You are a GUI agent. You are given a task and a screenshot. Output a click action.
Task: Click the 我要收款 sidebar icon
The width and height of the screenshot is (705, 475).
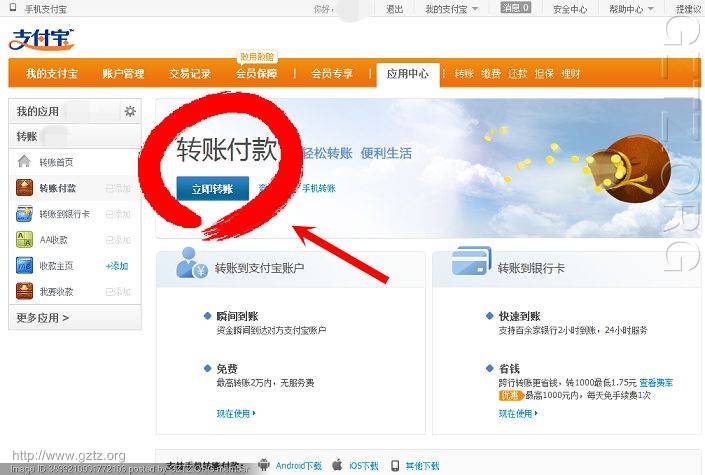(x=24, y=291)
